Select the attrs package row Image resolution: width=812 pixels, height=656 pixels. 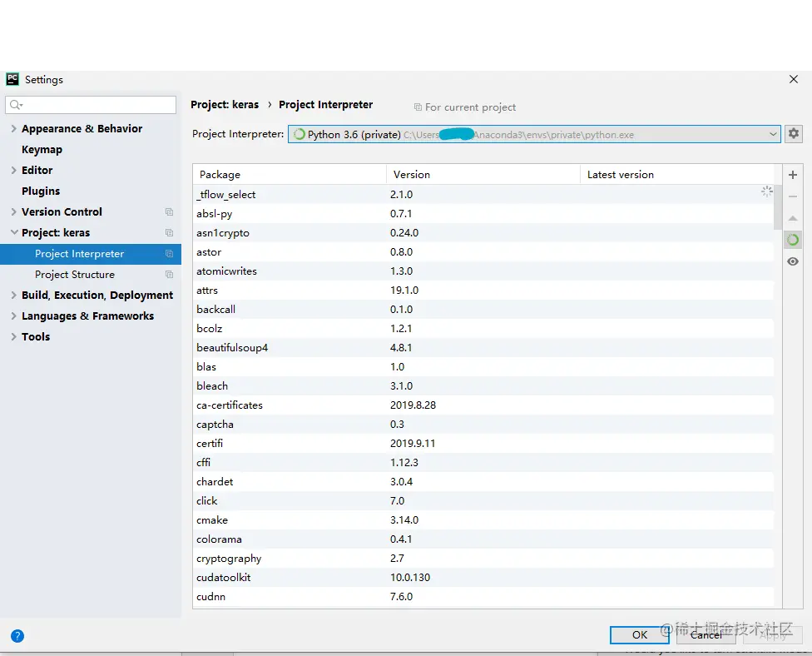click(483, 291)
